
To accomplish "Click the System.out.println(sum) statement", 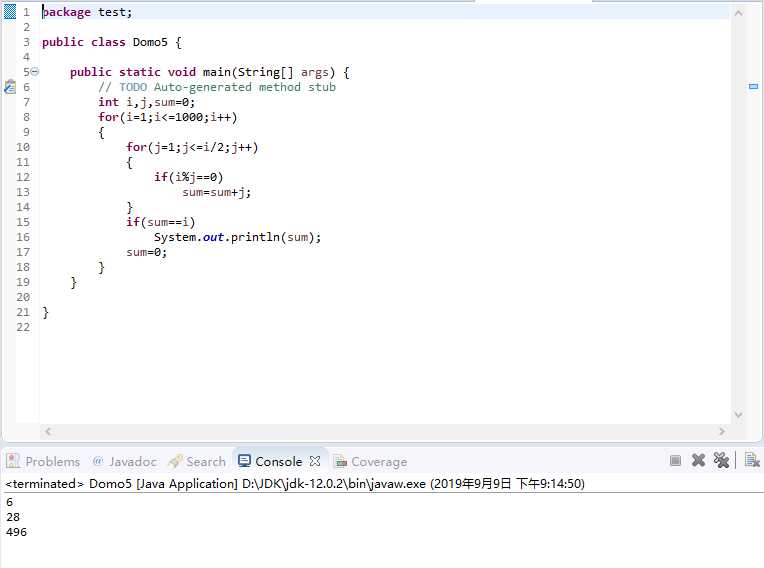I will point(237,237).
